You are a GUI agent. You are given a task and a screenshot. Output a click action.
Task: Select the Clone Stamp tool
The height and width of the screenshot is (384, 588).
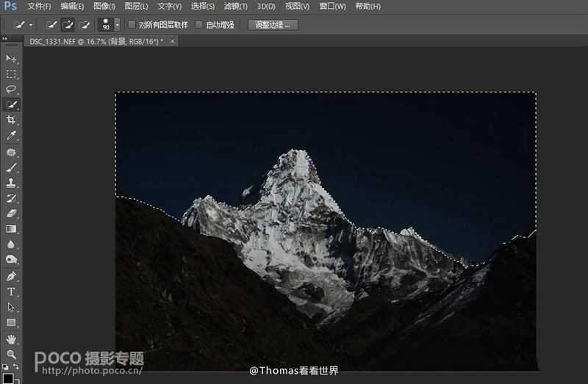(x=11, y=183)
